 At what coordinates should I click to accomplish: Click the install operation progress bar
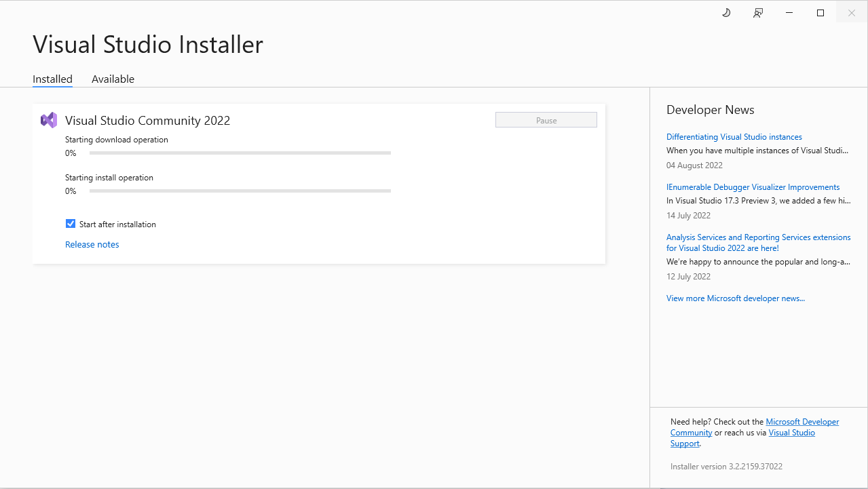click(240, 191)
